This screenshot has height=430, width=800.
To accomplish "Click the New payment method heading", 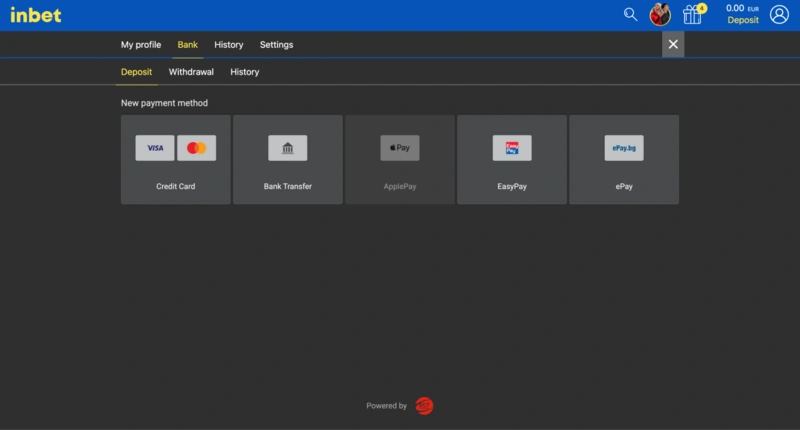I will tap(164, 103).
